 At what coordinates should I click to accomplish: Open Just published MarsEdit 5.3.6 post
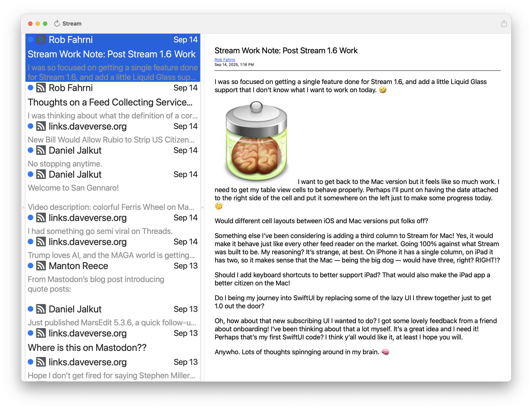coord(113,315)
